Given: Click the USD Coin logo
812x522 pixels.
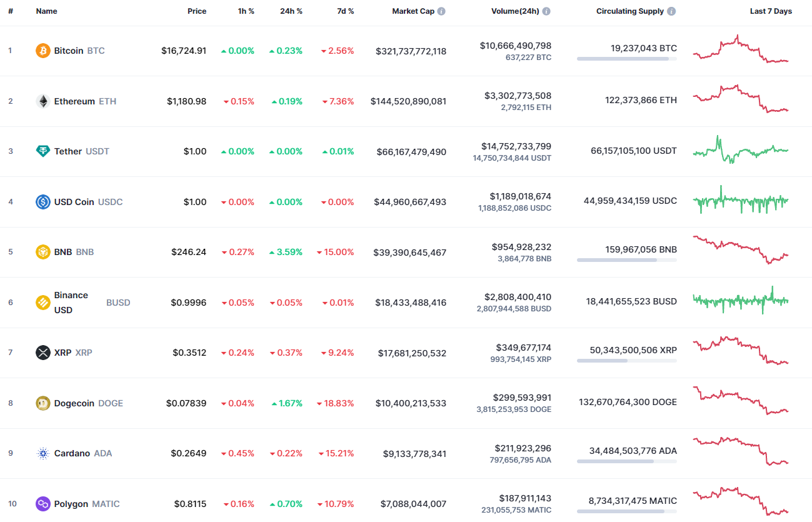Looking at the screenshot, I should pos(42,201).
